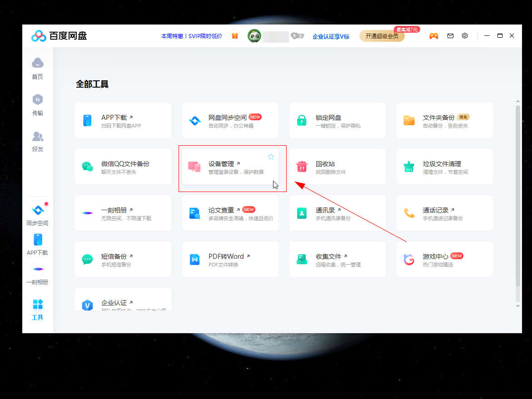
Task: Open 企业认证 tool card
Action: [x=123, y=299]
